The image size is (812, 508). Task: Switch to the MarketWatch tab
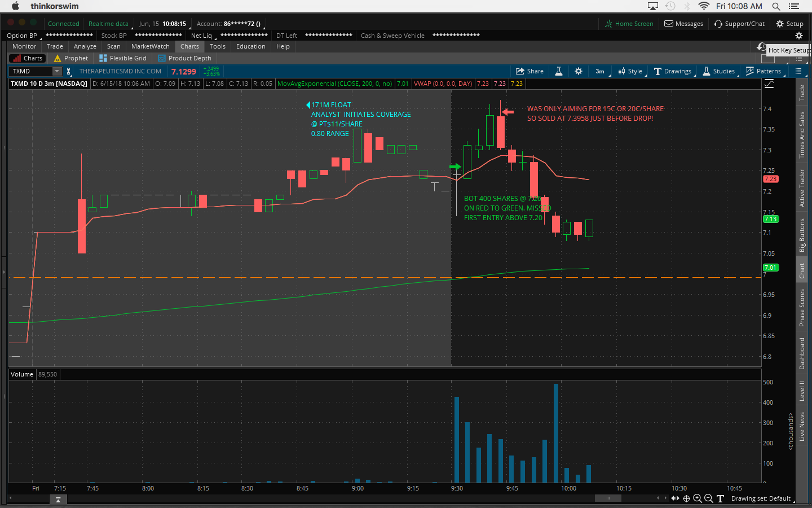pyautogui.click(x=150, y=46)
